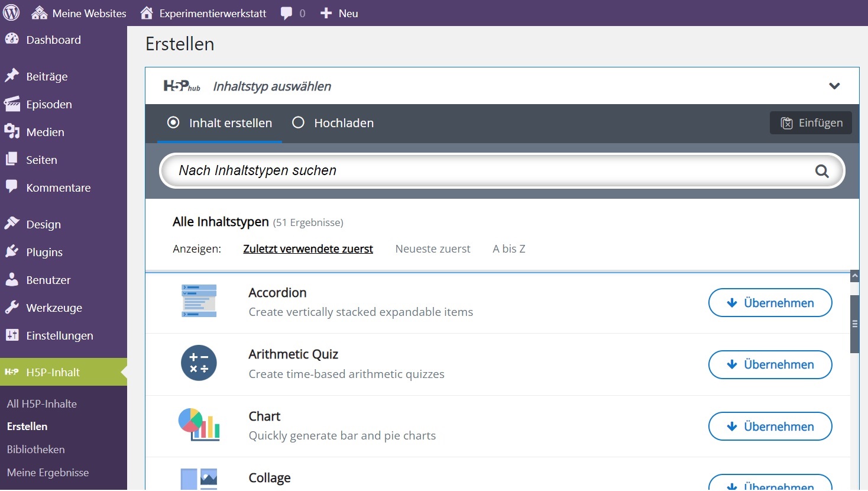The image size is (868, 491).
Task: Collapse the Inhaltstyp auswählen chevron
Action: (x=834, y=86)
